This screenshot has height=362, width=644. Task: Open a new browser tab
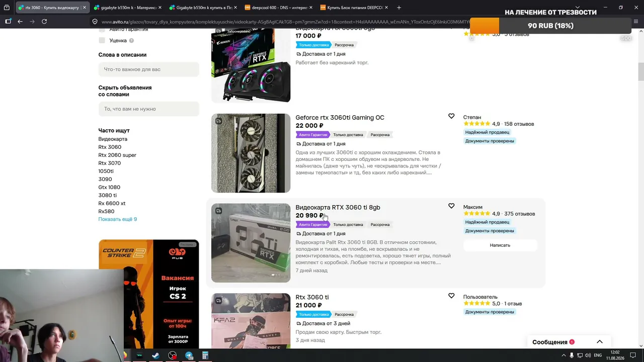coord(399,8)
